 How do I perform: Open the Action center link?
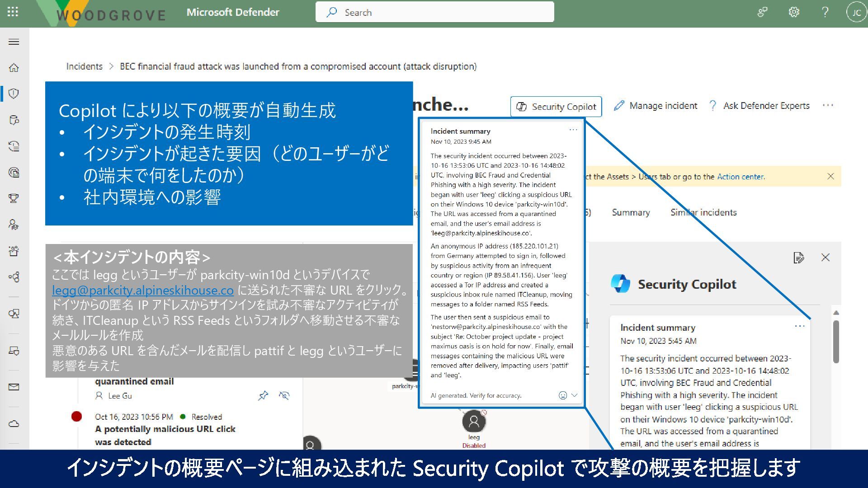(x=741, y=177)
